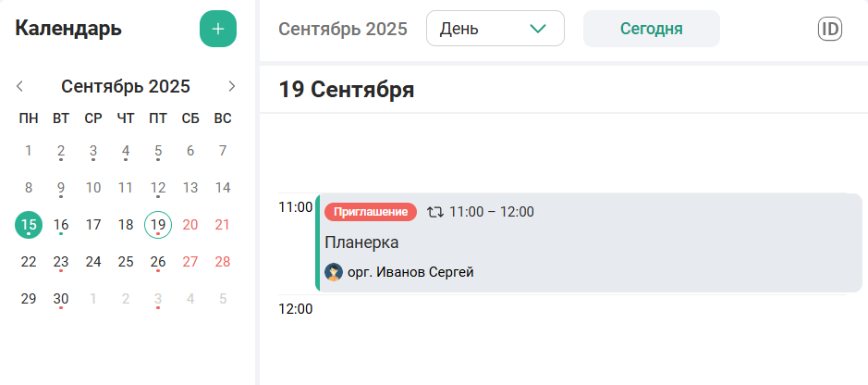Screen dimensions: 868x385
Task: Open the ID profile icon
Action: point(830,29)
